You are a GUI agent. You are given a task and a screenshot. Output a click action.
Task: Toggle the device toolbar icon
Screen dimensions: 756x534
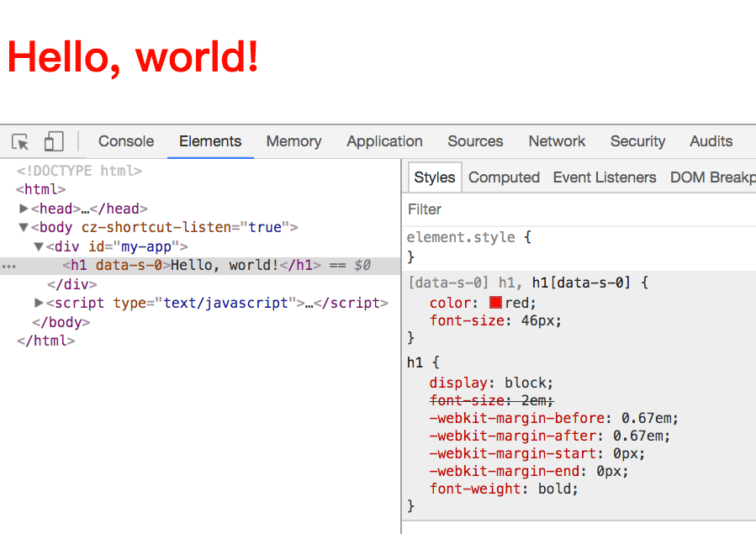[x=54, y=141]
